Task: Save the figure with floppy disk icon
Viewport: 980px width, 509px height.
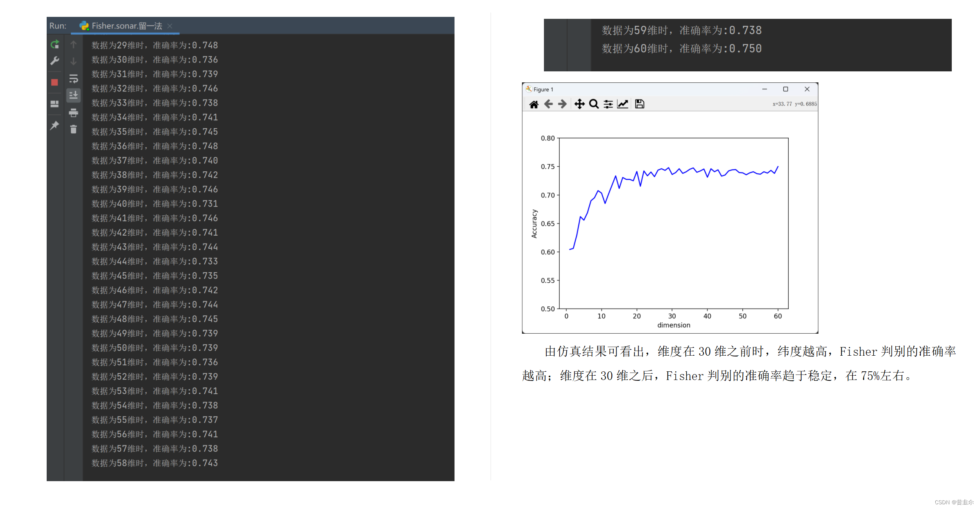Action: [640, 104]
